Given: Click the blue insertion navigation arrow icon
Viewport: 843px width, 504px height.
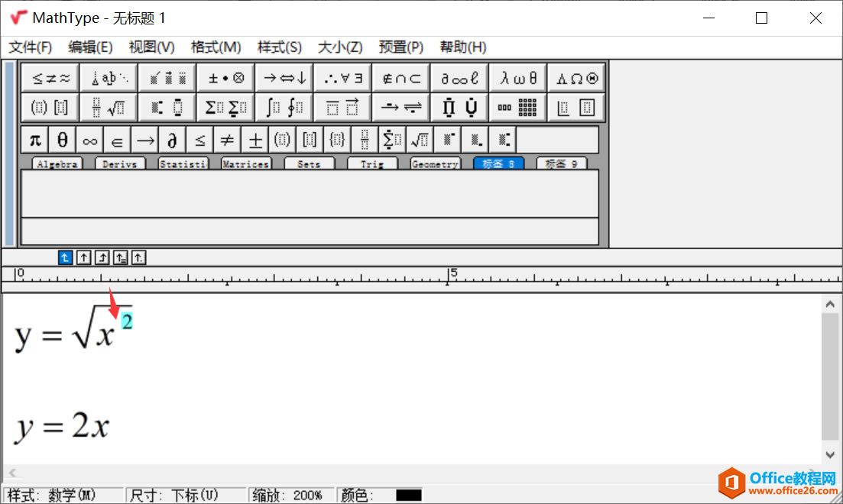Looking at the screenshot, I should click(65, 257).
